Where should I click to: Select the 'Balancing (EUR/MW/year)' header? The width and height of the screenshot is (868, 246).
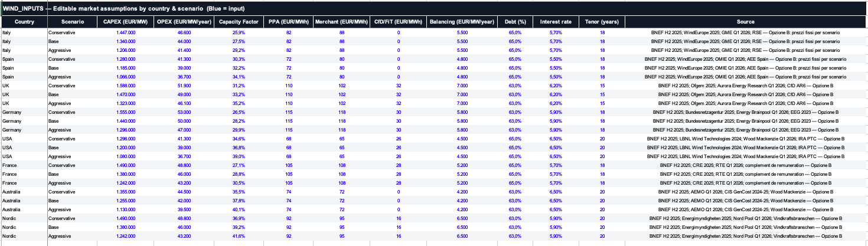click(462, 22)
